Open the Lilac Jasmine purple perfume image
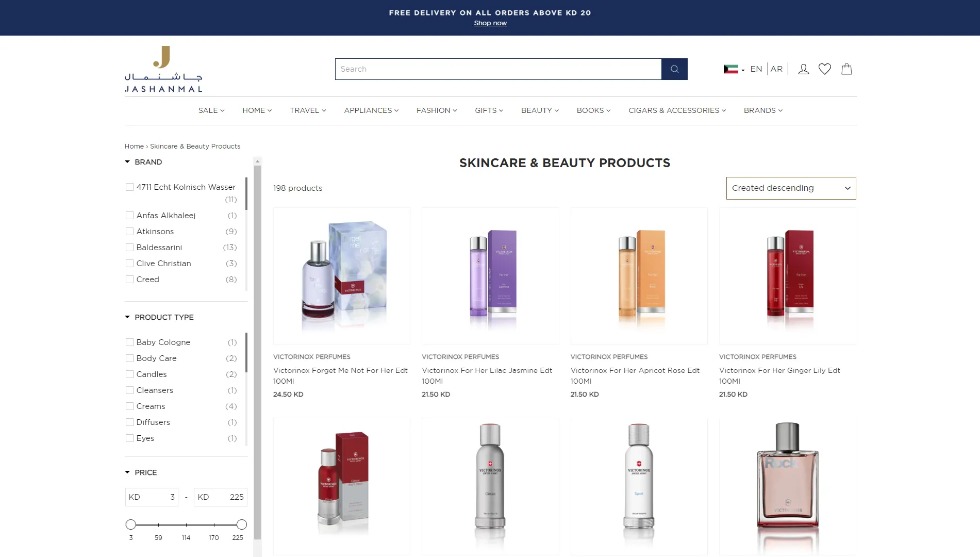980x557 pixels. (x=490, y=276)
